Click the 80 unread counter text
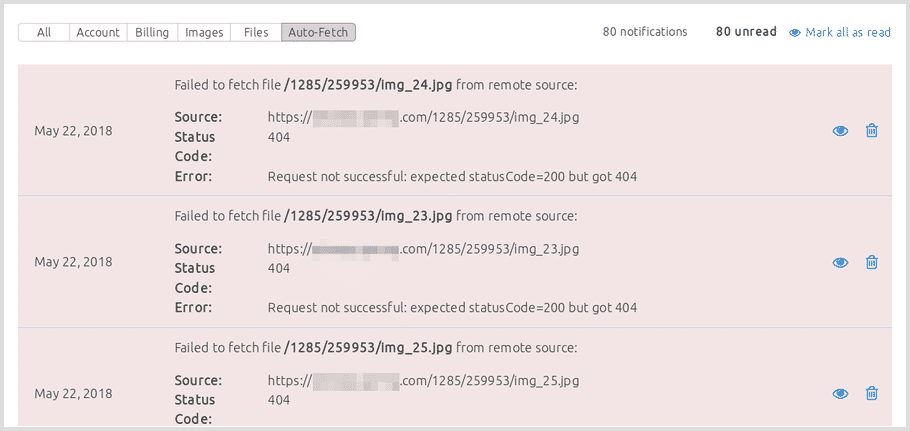The image size is (910, 431). [x=746, y=32]
